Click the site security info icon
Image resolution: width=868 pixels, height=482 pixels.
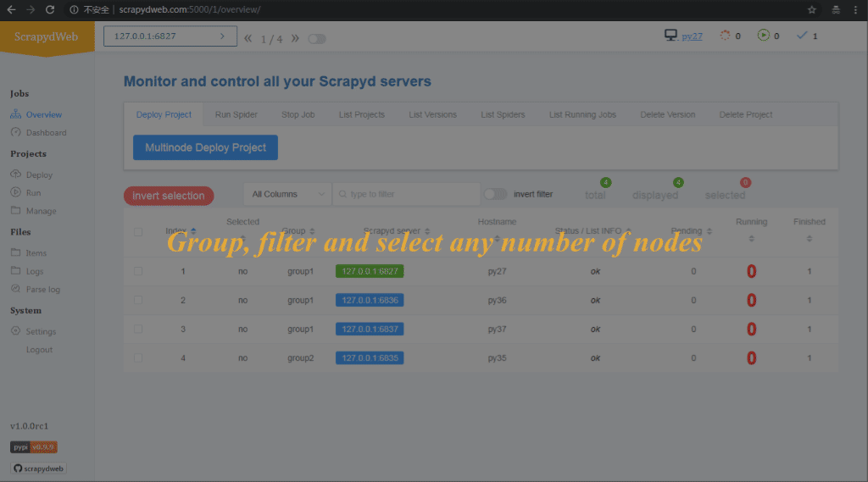click(74, 9)
